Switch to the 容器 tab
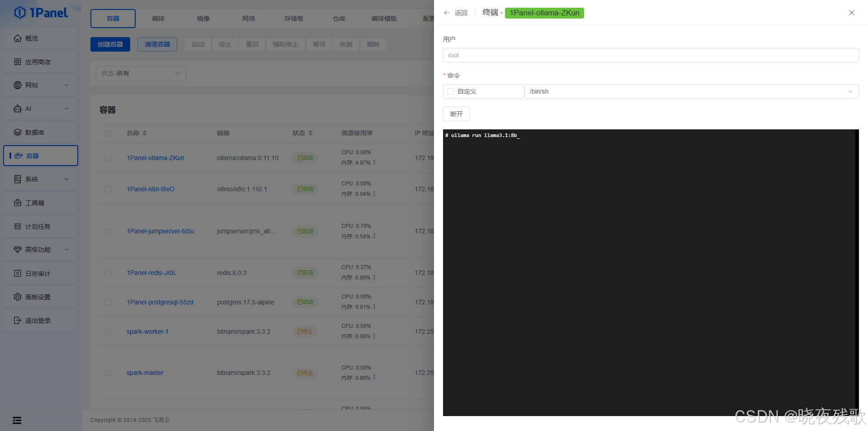 pyautogui.click(x=113, y=19)
